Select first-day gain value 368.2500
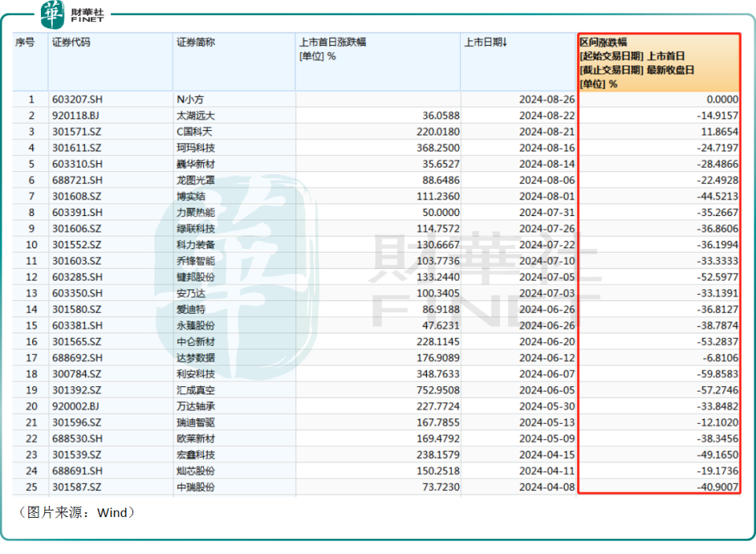 point(439,148)
